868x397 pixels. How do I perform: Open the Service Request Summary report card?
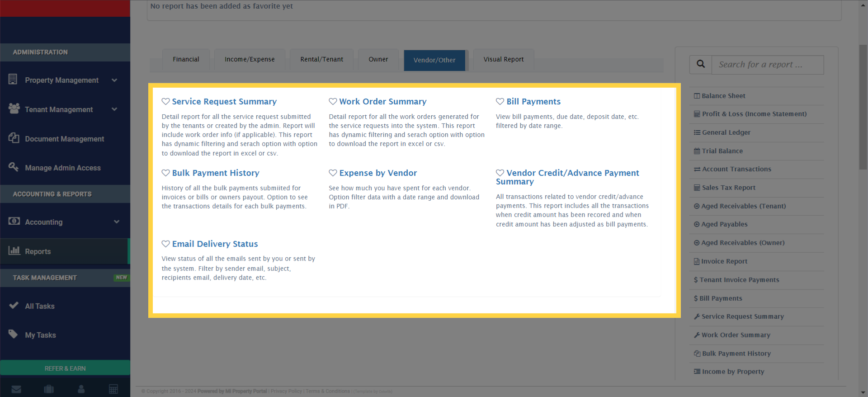(x=224, y=102)
